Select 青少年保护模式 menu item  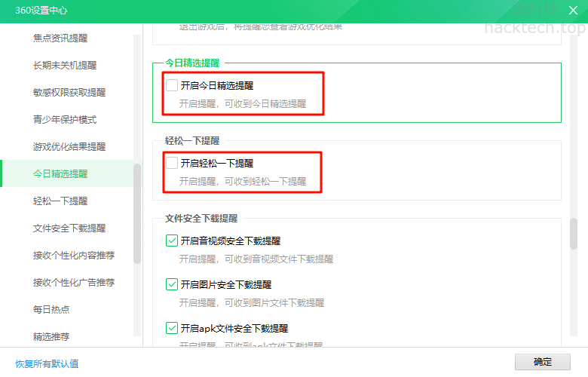65,120
